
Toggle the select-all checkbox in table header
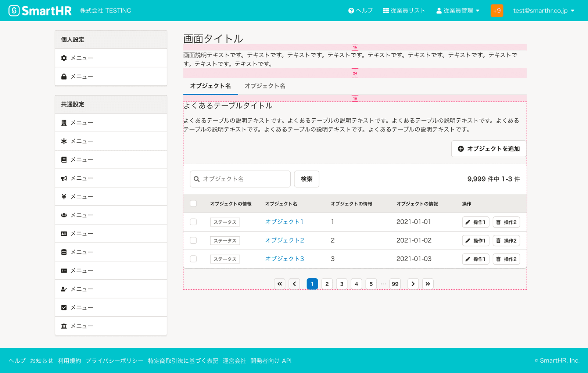pyautogui.click(x=193, y=203)
